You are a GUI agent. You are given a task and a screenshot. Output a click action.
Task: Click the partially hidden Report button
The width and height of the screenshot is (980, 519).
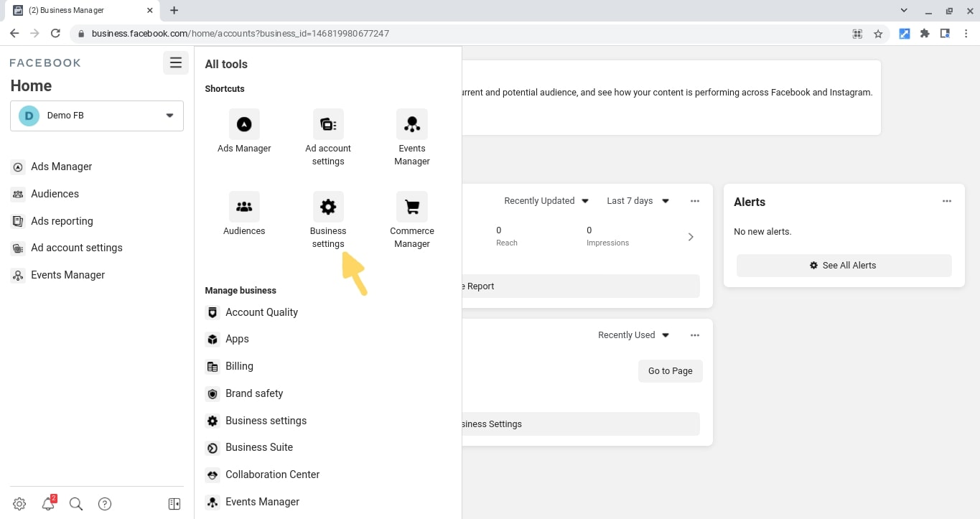[x=580, y=286]
